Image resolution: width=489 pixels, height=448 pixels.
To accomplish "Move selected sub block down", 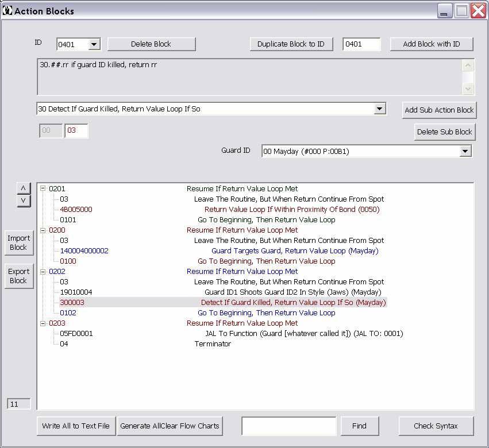I will 24,200.
